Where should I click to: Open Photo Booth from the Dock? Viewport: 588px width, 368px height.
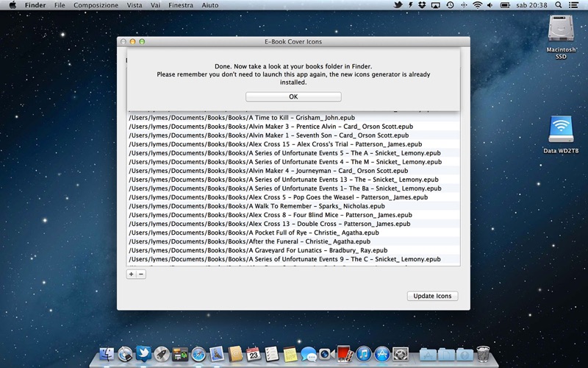[345, 353]
